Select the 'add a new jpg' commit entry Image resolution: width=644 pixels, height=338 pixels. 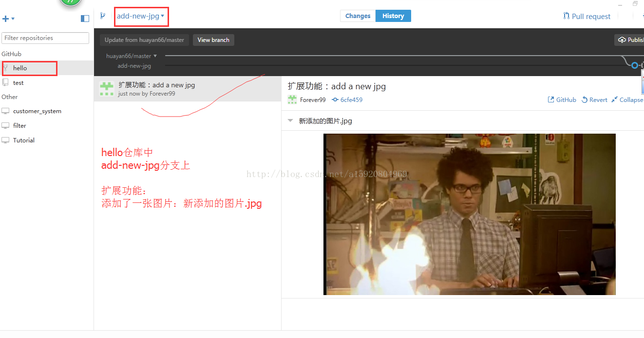188,89
